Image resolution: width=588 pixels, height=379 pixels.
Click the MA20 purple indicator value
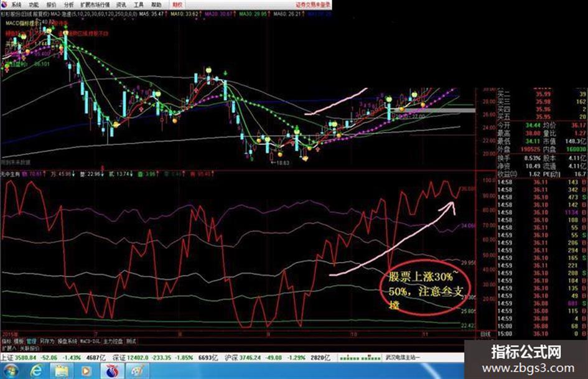pos(219,14)
